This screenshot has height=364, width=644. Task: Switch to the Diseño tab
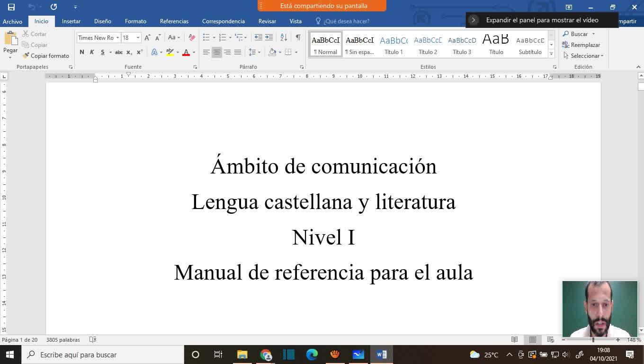pos(103,21)
